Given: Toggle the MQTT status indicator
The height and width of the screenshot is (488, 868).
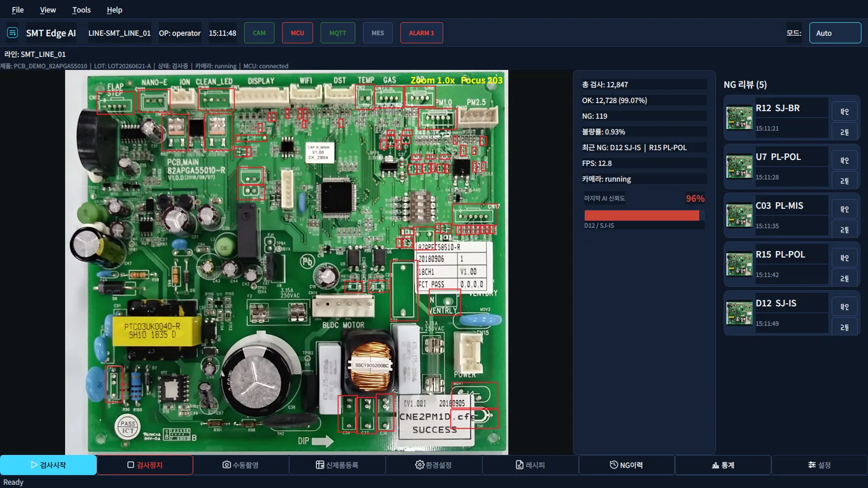Looking at the screenshot, I should tap(337, 33).
